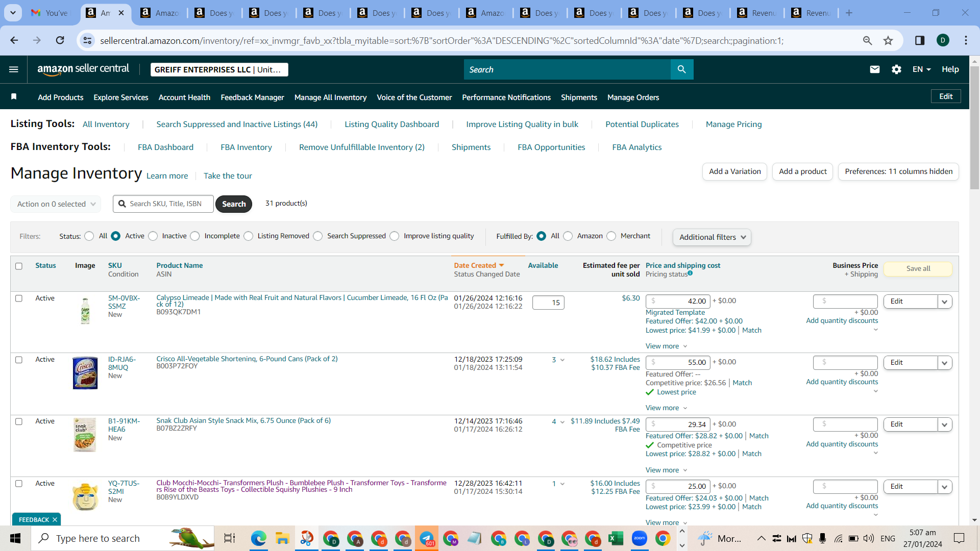Go to Manage Orders in navigation bar

point(633,97)
